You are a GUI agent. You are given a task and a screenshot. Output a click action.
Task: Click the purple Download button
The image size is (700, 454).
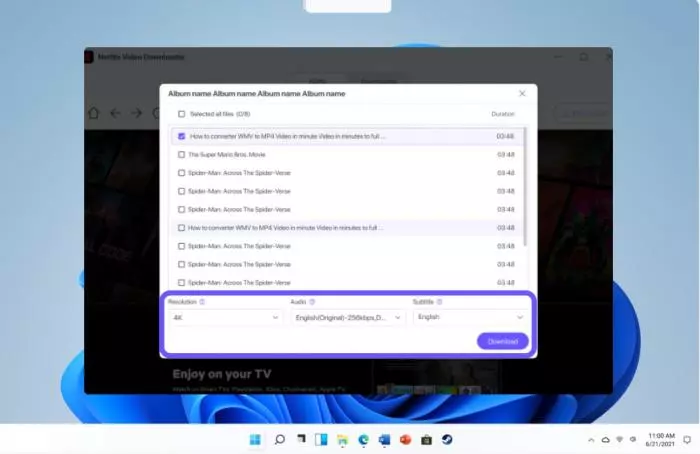[x=503, y=341]
